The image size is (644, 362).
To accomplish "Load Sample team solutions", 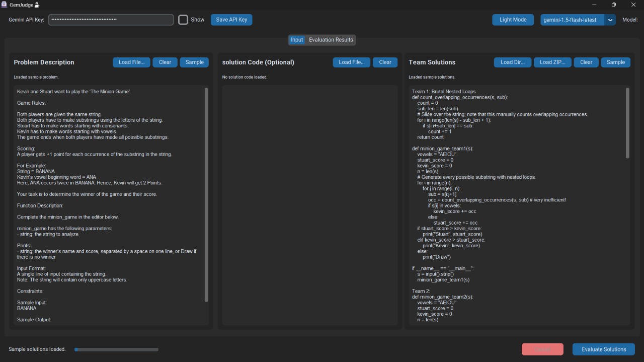I will (x=615, y=62).
